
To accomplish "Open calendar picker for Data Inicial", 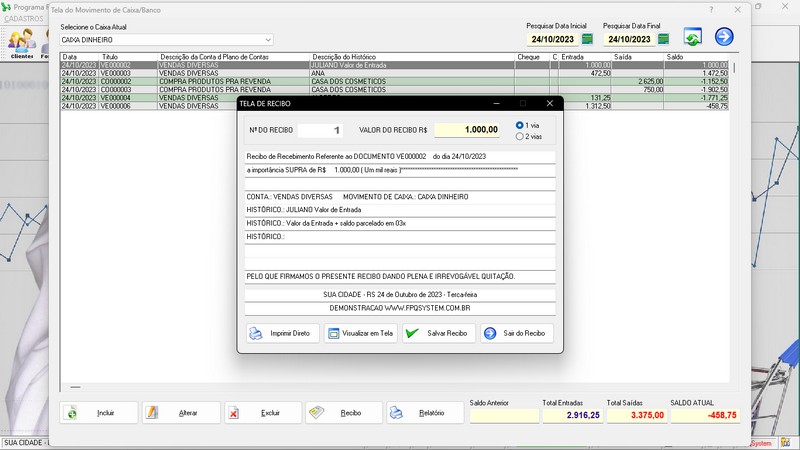I will [587, 39].
